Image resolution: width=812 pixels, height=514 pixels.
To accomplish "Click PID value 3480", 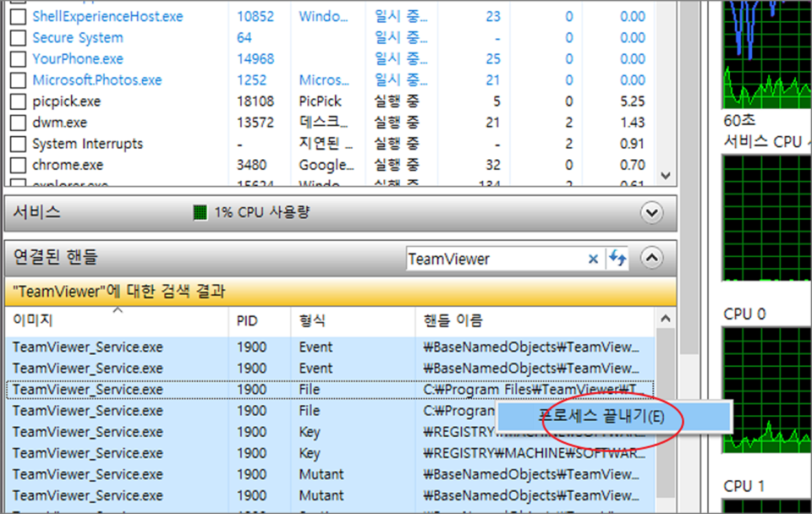I will pyautogui.click(x=251, y=165).
